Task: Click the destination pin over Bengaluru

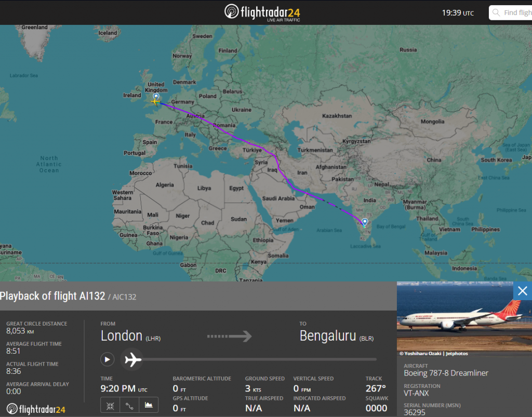Action: 365,221
